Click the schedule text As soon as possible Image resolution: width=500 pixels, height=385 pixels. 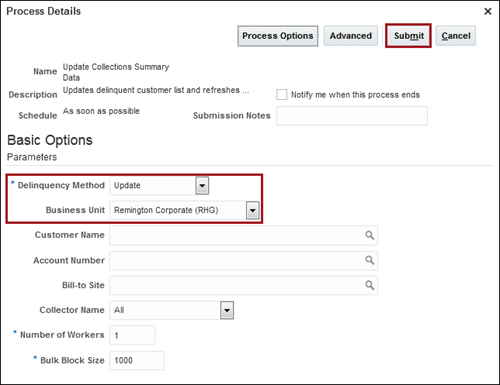coord(101,111)
